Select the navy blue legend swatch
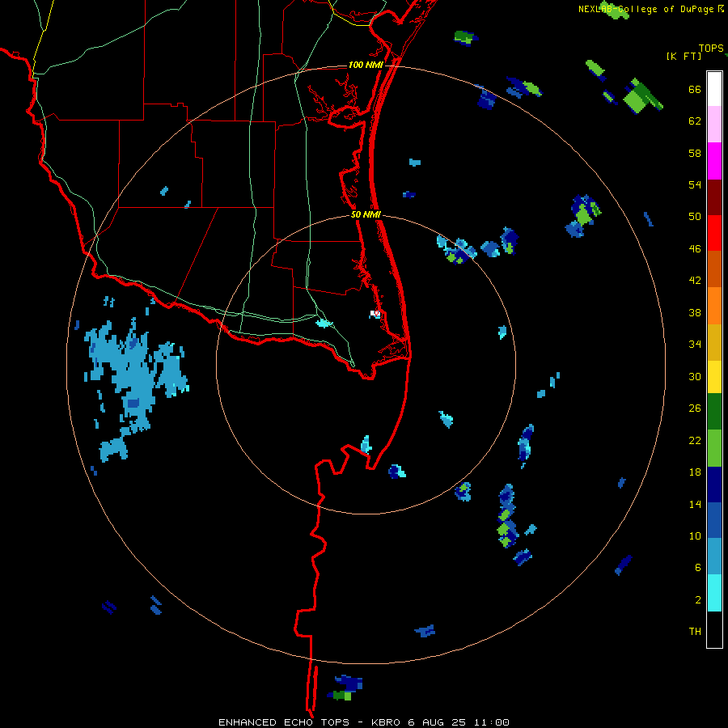The height and width of the screenshot is (728, 728). pos(714,485)
